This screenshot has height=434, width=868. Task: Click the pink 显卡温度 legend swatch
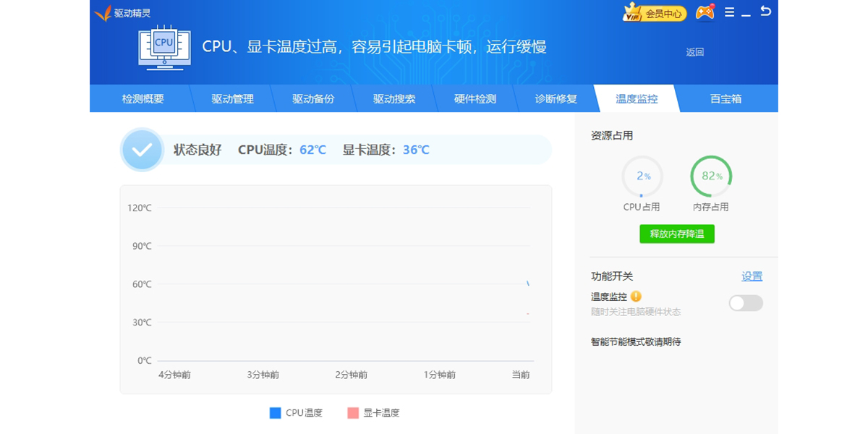click(353, 413)
